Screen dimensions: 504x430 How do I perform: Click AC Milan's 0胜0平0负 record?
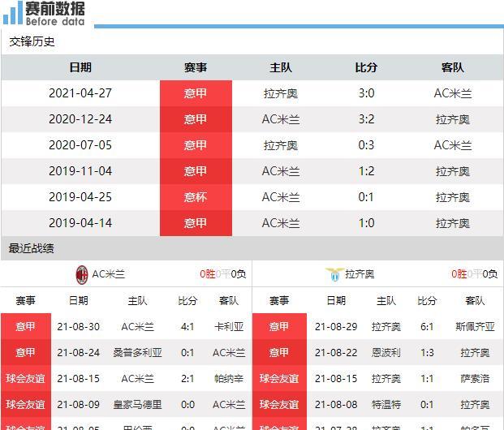tap(222, 274)
